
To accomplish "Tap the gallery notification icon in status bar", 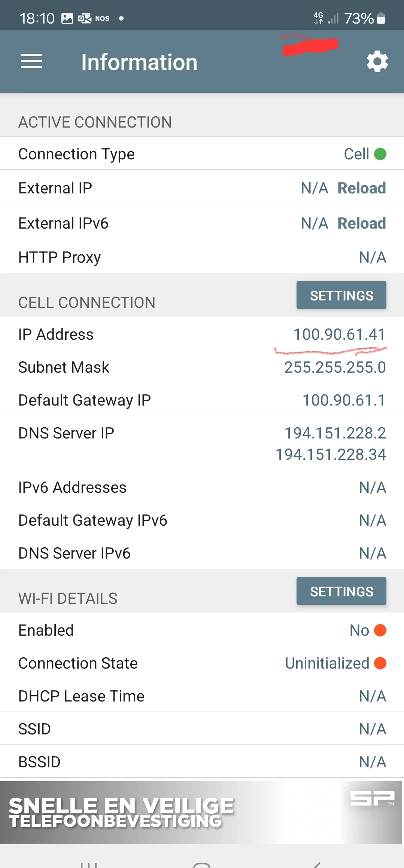I will pos(67,18).
